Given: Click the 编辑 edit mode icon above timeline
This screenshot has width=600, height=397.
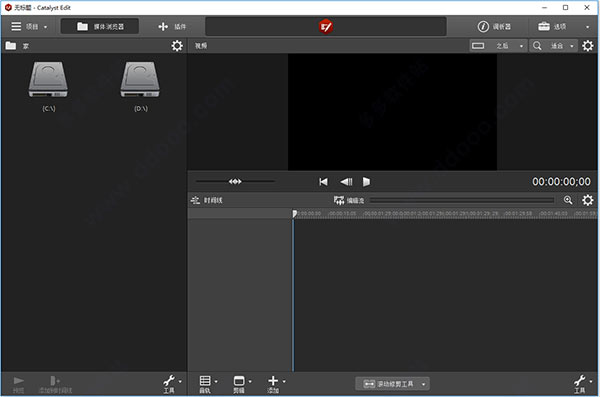Looking at the screenshot, I should pos(339,200).
